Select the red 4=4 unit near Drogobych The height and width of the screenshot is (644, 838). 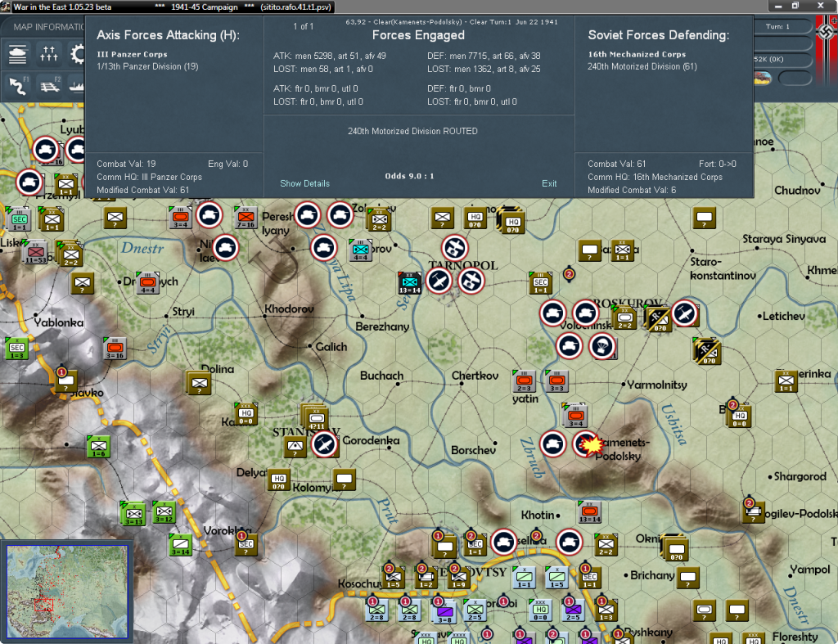click(x=147, y=282)
